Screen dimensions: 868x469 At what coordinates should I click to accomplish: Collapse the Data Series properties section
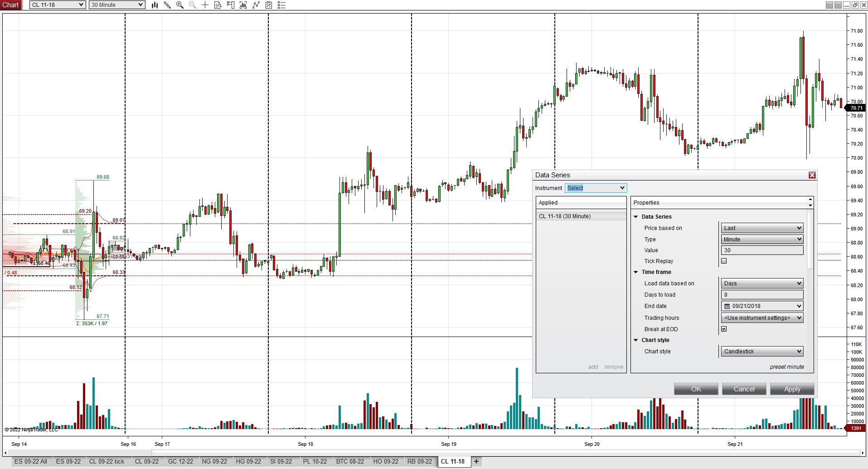pos(636,217)
